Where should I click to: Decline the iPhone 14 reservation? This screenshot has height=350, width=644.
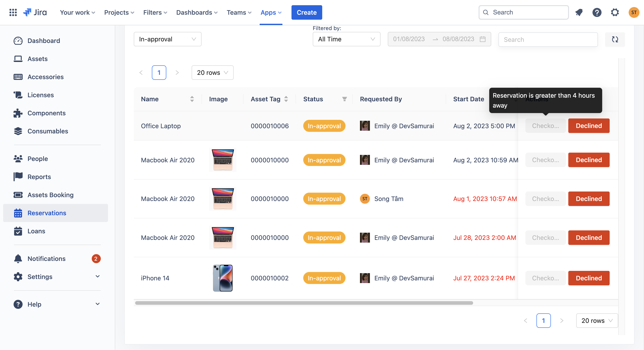tap(588, 278)
